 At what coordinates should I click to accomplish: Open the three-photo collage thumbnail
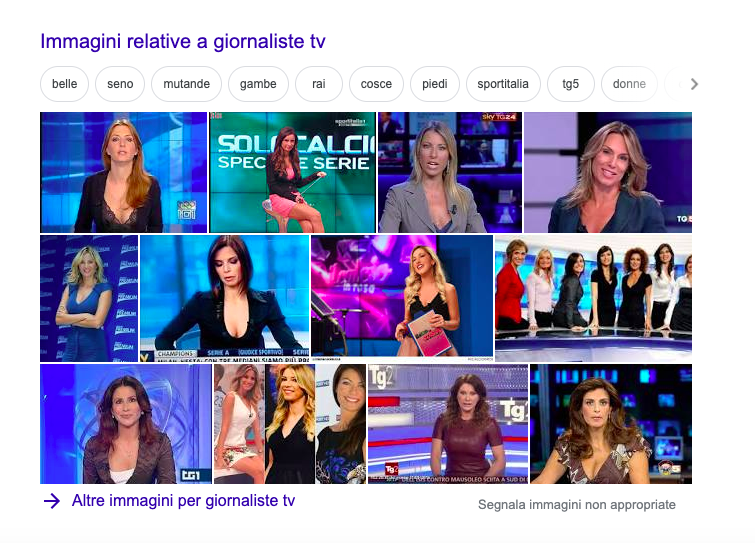click(x=289, y=424)
